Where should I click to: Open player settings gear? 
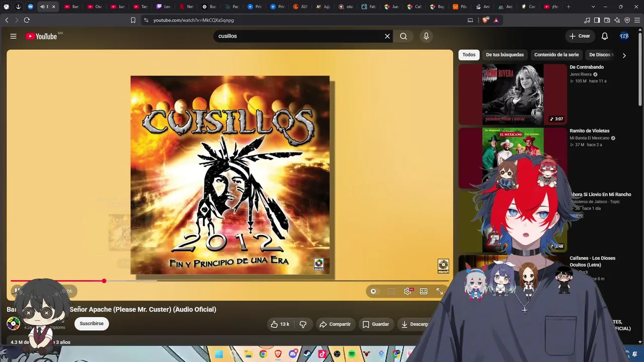[x=408, y=291]
